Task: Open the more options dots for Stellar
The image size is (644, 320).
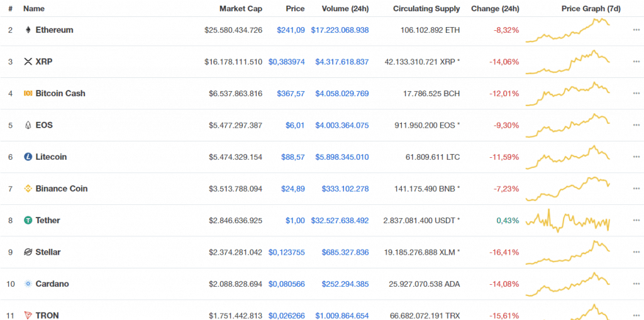Action: coord(636,252)
